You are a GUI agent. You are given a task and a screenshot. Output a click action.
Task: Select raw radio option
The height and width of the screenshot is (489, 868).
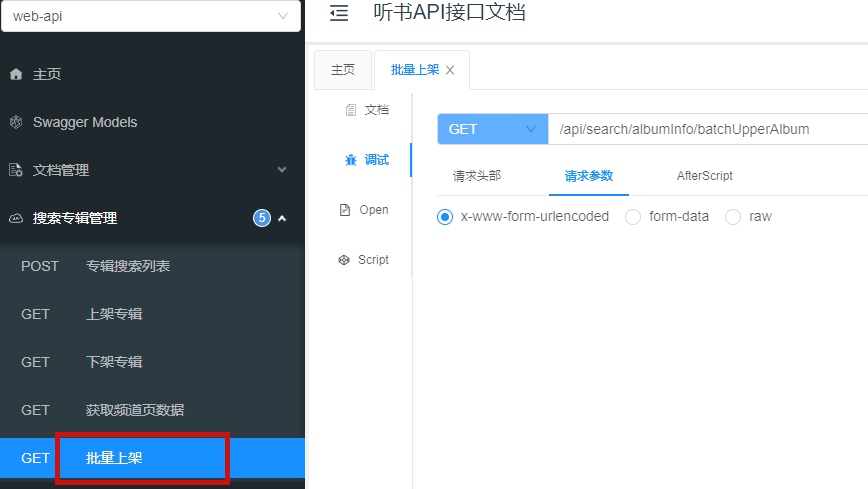pyautogui.click(x=733, y=217)
